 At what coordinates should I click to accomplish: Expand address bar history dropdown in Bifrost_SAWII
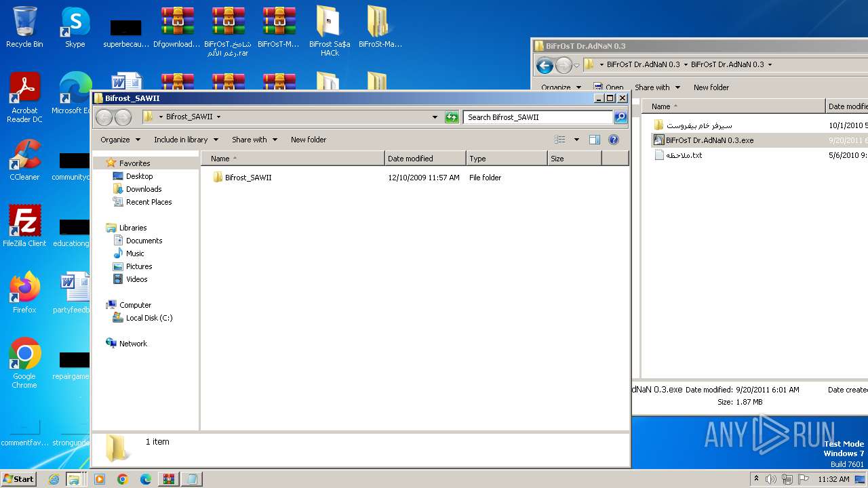point(435,117)
